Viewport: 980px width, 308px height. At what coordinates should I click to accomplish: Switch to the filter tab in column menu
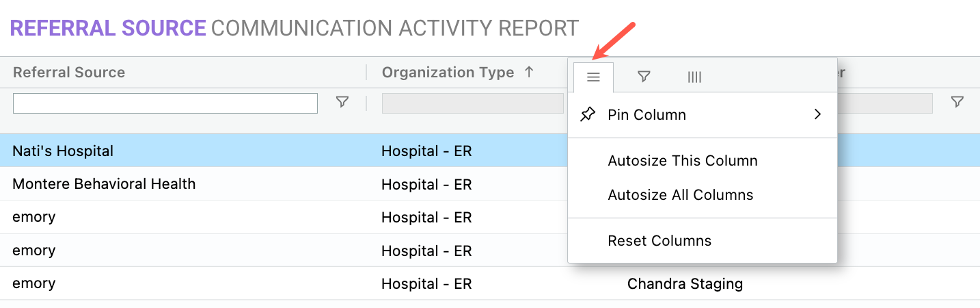tap(643, 77)
